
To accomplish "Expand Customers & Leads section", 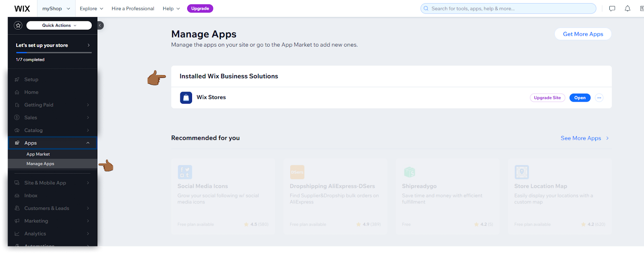I will pyautogui.click(x=53, y=208).
